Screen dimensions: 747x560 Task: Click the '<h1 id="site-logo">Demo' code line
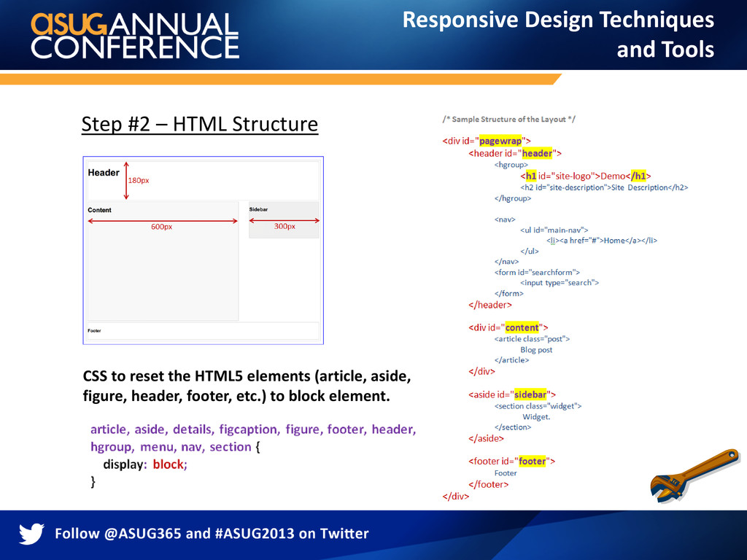pyautogui.click(x=586, y=176)
